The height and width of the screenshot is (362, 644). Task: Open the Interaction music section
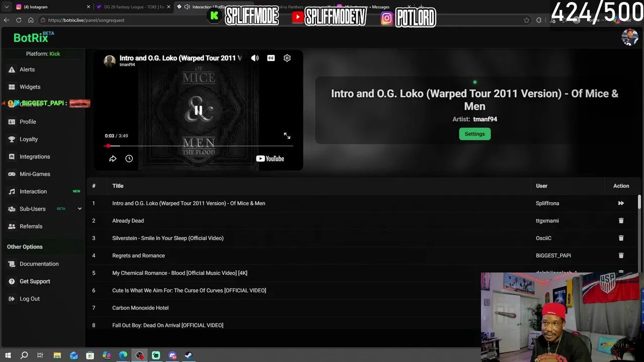33,192
